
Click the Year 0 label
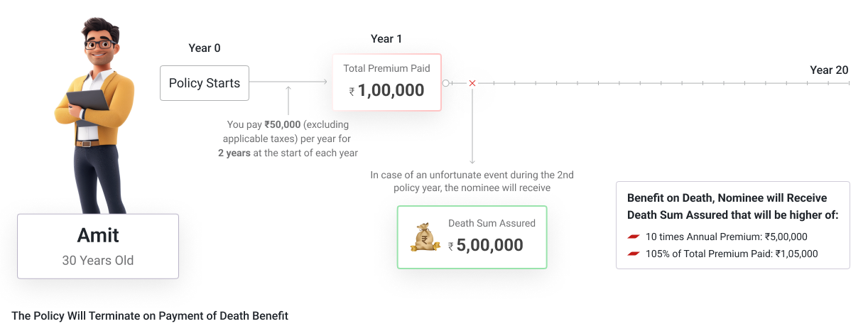click(205, 48)
